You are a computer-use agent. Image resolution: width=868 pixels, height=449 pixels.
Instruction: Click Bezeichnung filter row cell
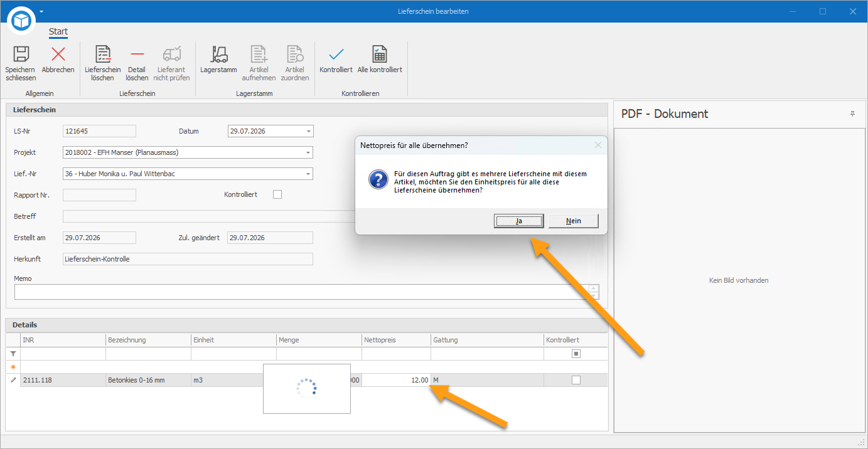(x=148, y=354)
